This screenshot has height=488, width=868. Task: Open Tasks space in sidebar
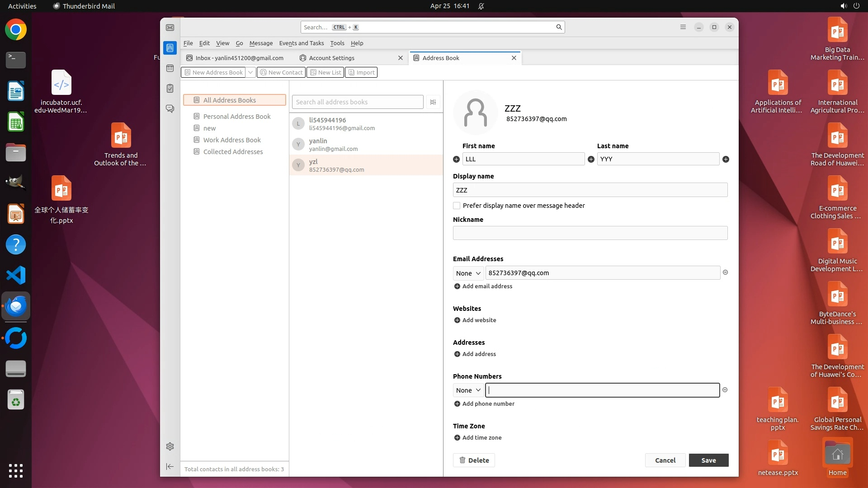click(x=170, y=89)
